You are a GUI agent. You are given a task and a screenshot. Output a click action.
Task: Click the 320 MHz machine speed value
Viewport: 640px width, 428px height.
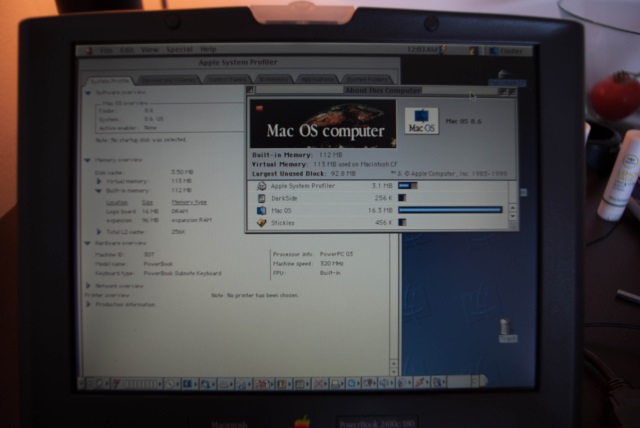331,264
